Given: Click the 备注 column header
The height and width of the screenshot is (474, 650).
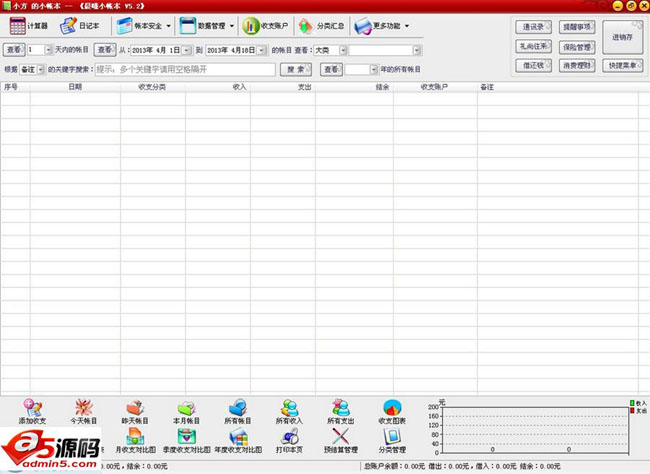Looking at the screenshot, I should pyautogui.click(x=558, y=87).
